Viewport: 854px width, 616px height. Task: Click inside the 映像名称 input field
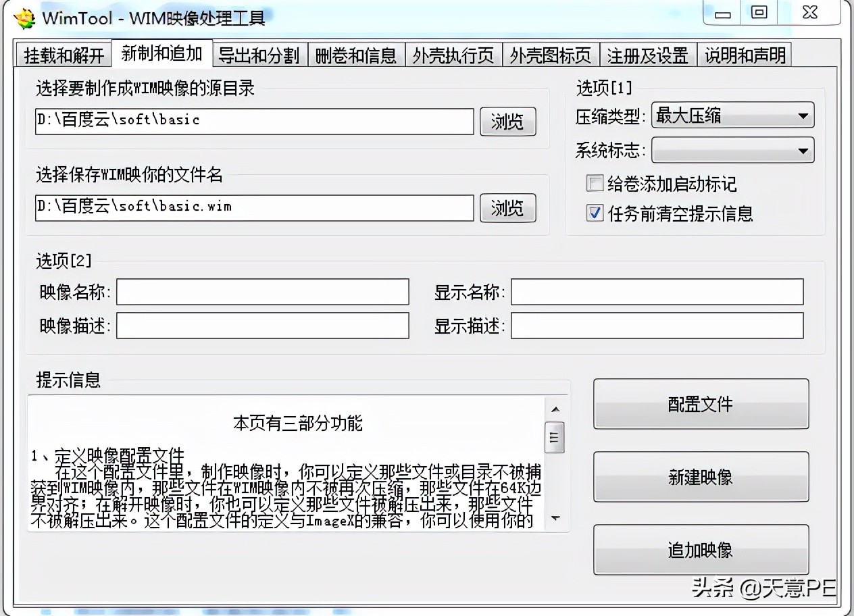[x=262, y=292]
